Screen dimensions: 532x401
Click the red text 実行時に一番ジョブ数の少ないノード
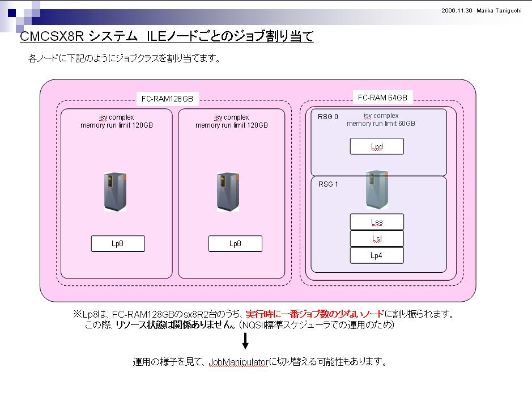click(x=314, y=314)
